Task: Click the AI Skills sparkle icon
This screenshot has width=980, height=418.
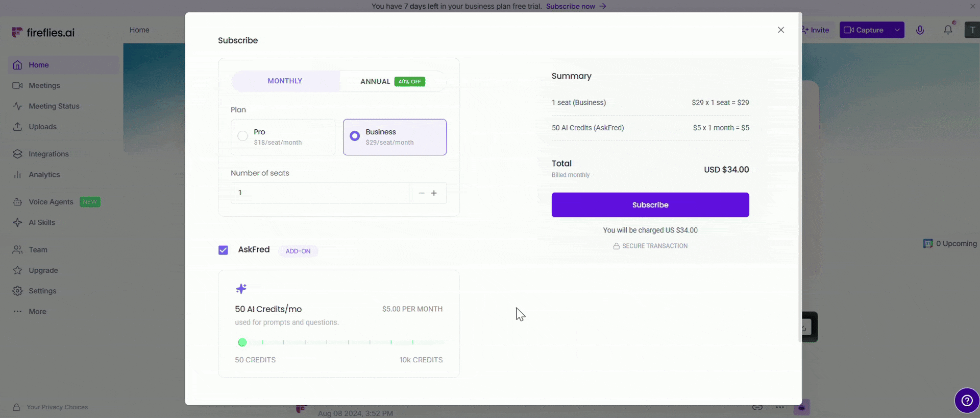Action: point(18,222)
